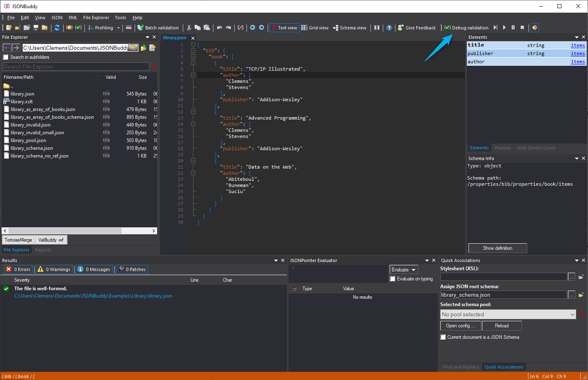The height and width of the screenshot is (380, 588).
Task: Toggle Evaluate on typing checkbox
Action: coord(393,279)
